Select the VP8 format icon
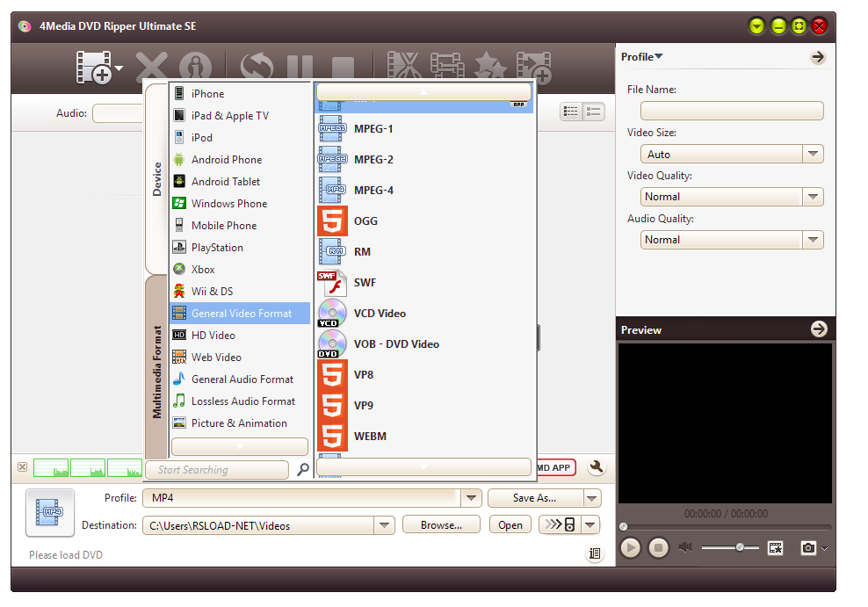The image size is (868, 607). point(332,374)
